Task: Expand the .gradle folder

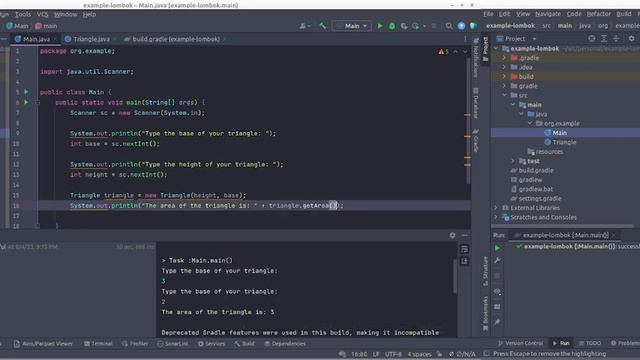Action: point(504,58)
